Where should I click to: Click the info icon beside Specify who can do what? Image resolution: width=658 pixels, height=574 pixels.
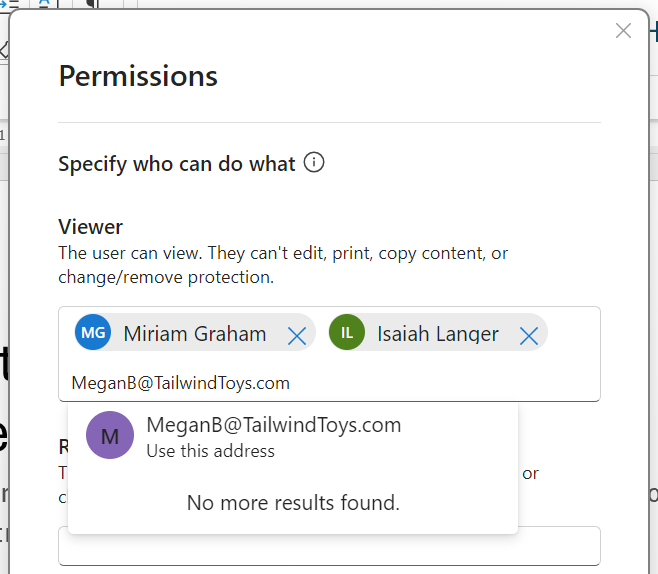(314, 163)
